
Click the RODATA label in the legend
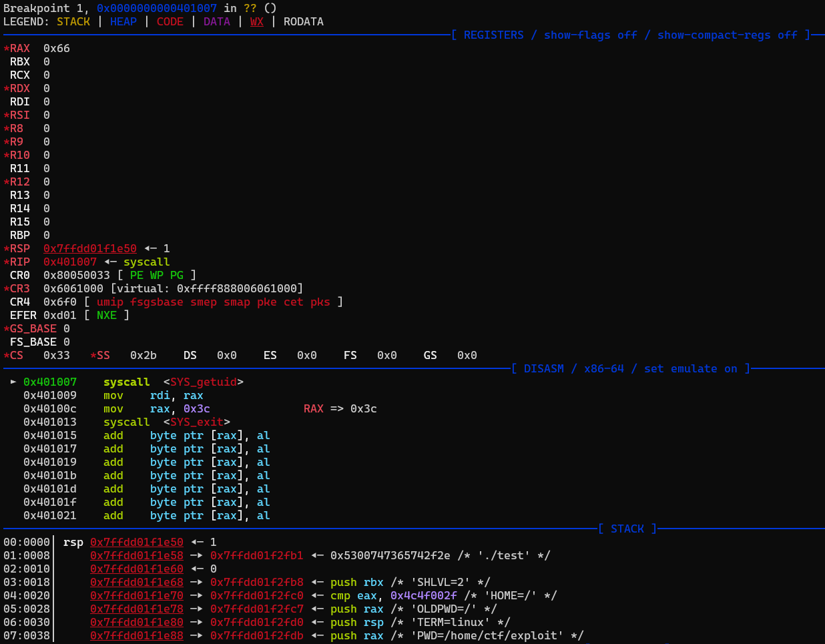[x=303, y=21]
